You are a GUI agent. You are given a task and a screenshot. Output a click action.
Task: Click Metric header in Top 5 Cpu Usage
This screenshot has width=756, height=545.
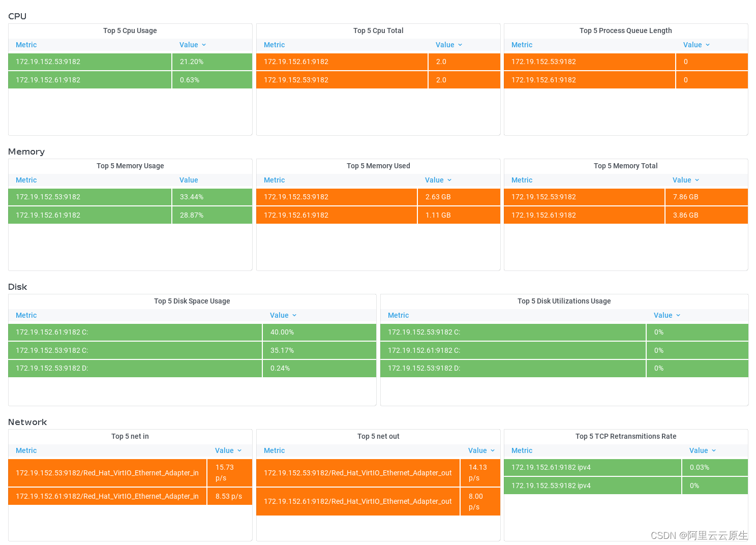[26, 45]
